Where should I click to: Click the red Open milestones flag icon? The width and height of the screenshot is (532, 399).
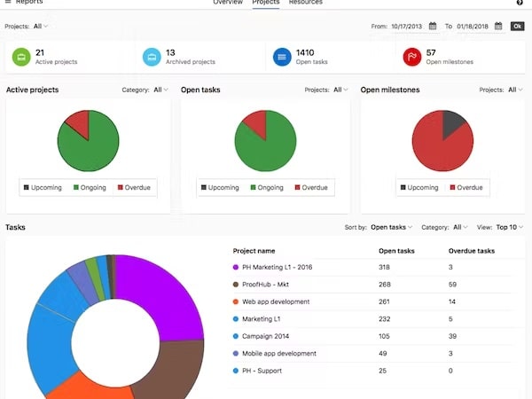pos(412,57)
